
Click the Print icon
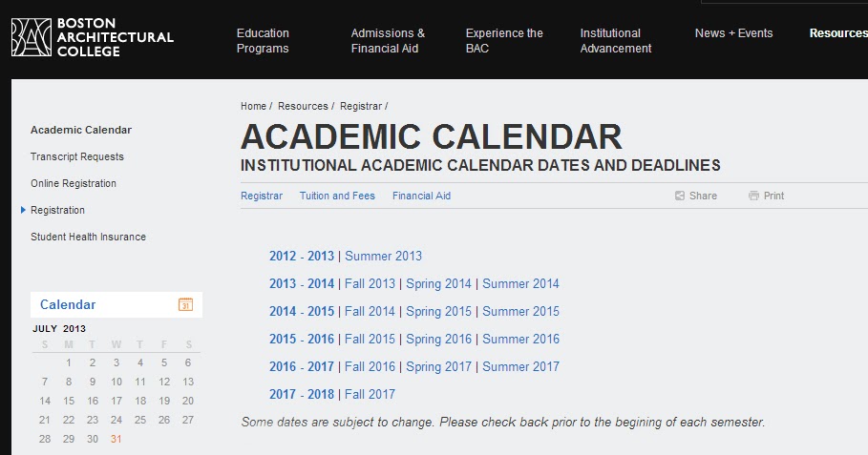(753, 196)
